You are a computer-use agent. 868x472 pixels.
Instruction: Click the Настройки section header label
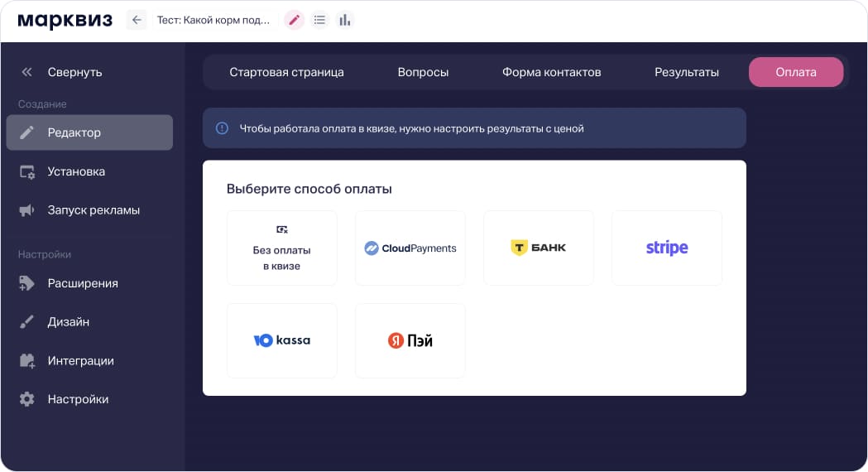(x=45, y=254)
